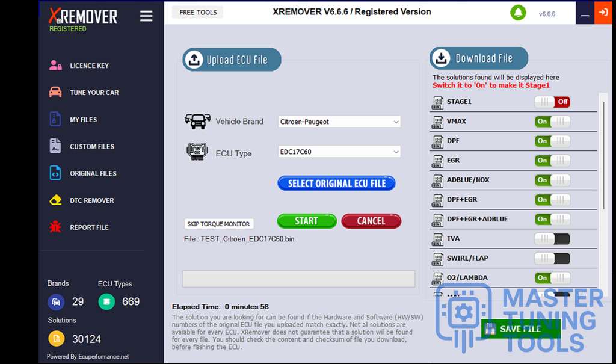Click the green notification bell icon
The width and height of the screenshot is (616, 364).
(517, 13)
